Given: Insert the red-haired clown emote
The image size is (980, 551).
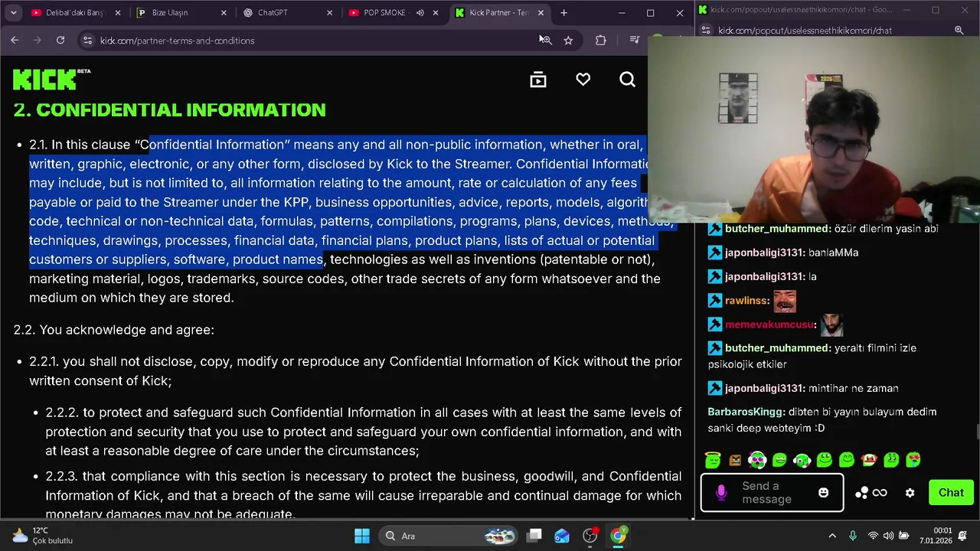Looking at the screenshot, I should tap(869, 460).
